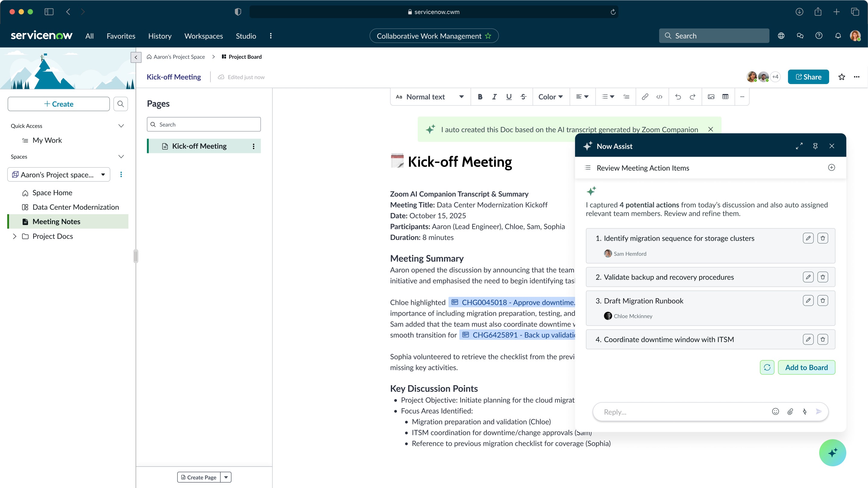
Task: Open the checklist formatting tool
Action: (626, 97)
